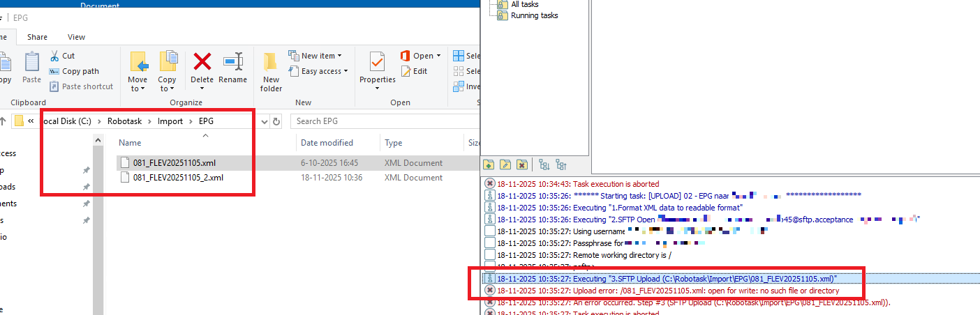Expand the Move to dropdown

(138, 89)
